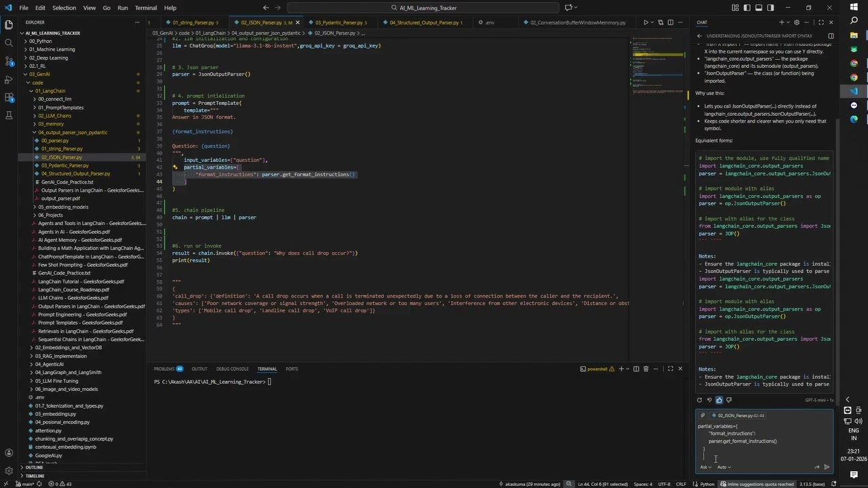Viewport: 868px width, 488px height.
Task: Open the Ask chat mode dropdown
Action: point(705,467)
